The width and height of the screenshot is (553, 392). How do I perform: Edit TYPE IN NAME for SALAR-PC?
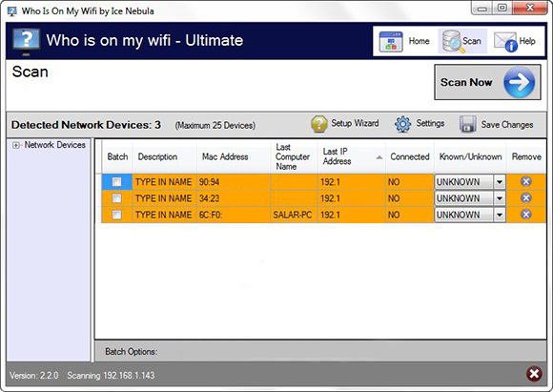pyautogui.click(x=164, y=215)
